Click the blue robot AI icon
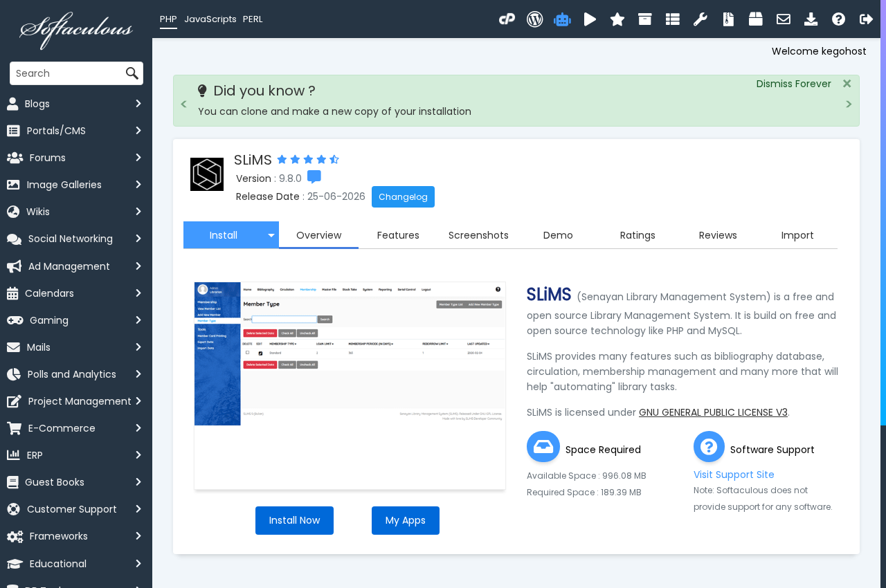The image size is (886, 588). pyautogui.click(x=562, y=19)
